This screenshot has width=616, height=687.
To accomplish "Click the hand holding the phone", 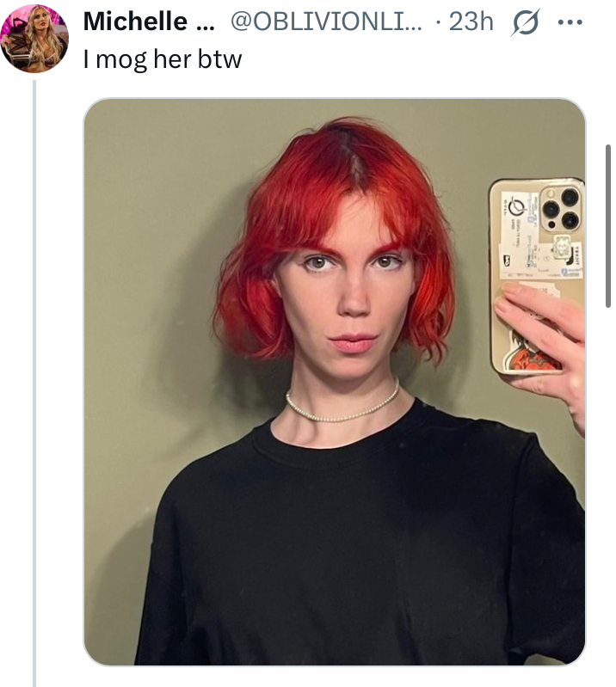I will point(544,347).
